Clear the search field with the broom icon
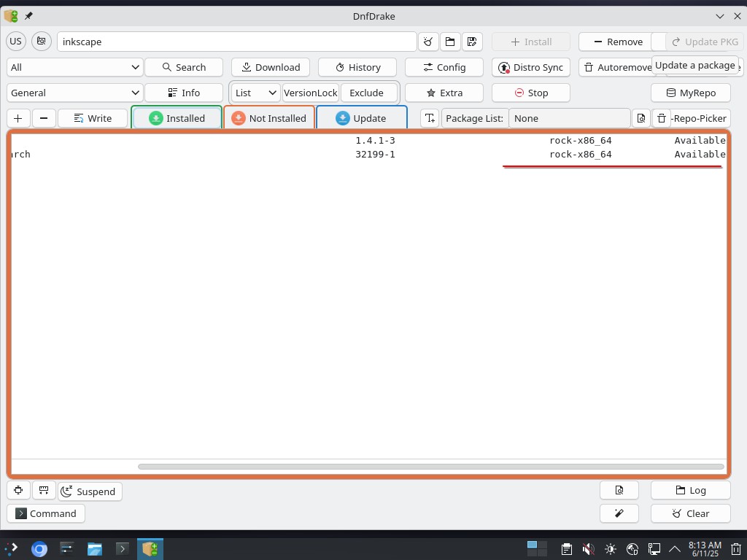This screenshot has width=747, height=560. (x=427, y=42)
